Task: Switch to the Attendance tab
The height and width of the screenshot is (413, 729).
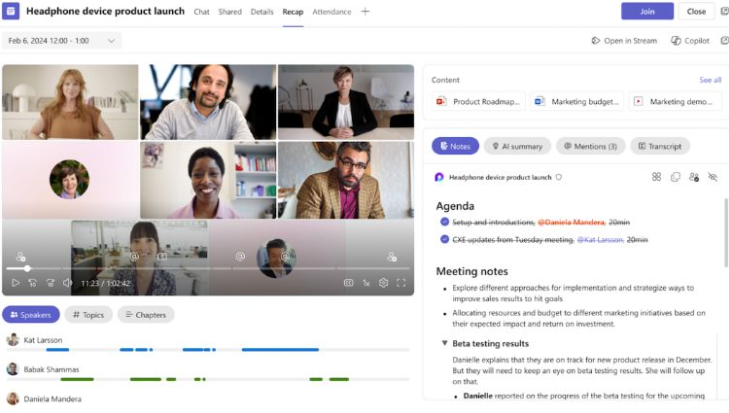Action: (331, 12)
